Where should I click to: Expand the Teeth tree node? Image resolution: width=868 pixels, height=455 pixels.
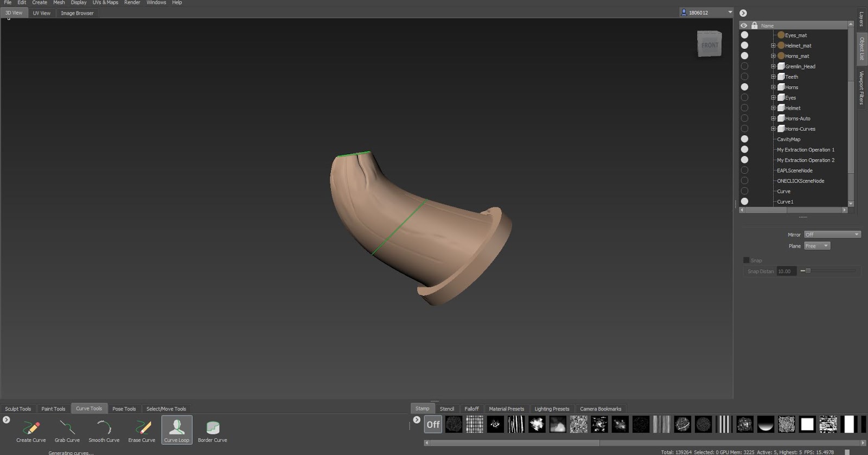click(773, 77)
